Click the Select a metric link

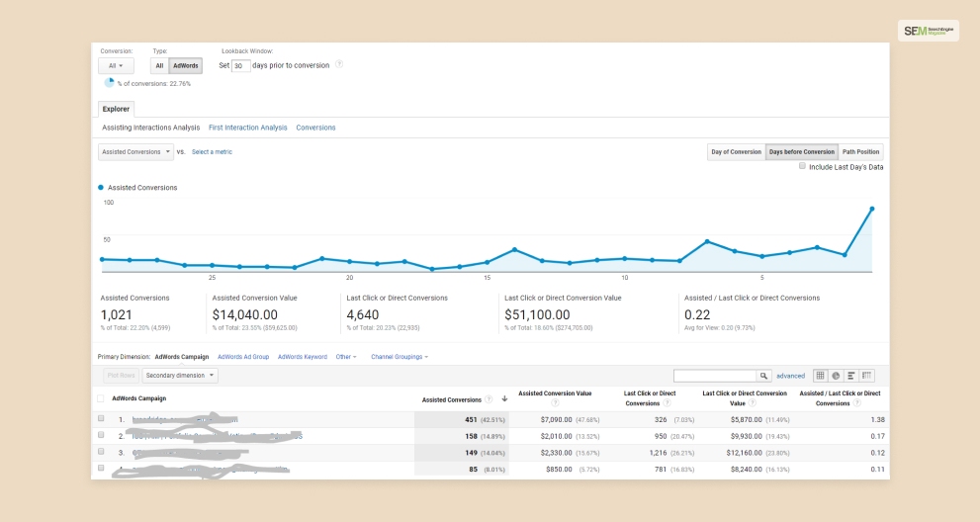[212, 152]
